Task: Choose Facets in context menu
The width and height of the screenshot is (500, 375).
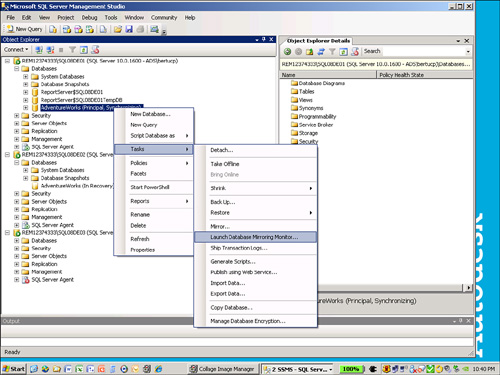Action: (x=154, y=174)
